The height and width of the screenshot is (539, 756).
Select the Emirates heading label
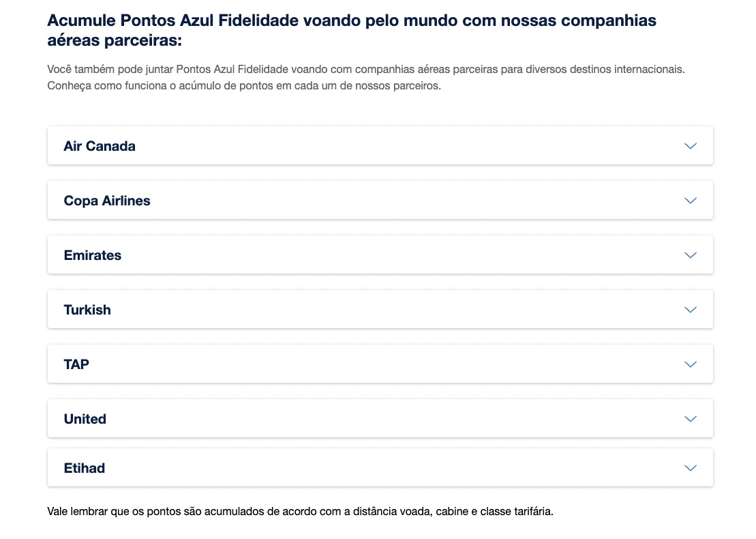tap(93, 254)
